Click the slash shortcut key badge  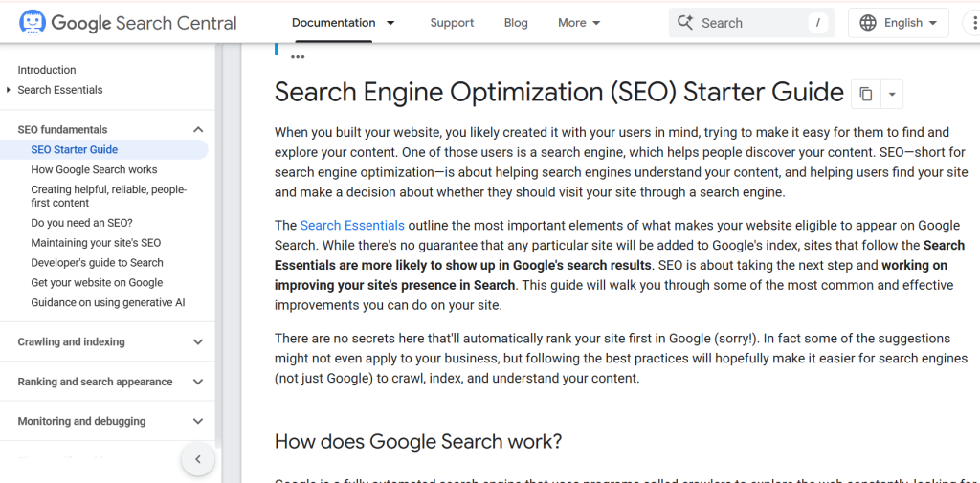point(817,23)
